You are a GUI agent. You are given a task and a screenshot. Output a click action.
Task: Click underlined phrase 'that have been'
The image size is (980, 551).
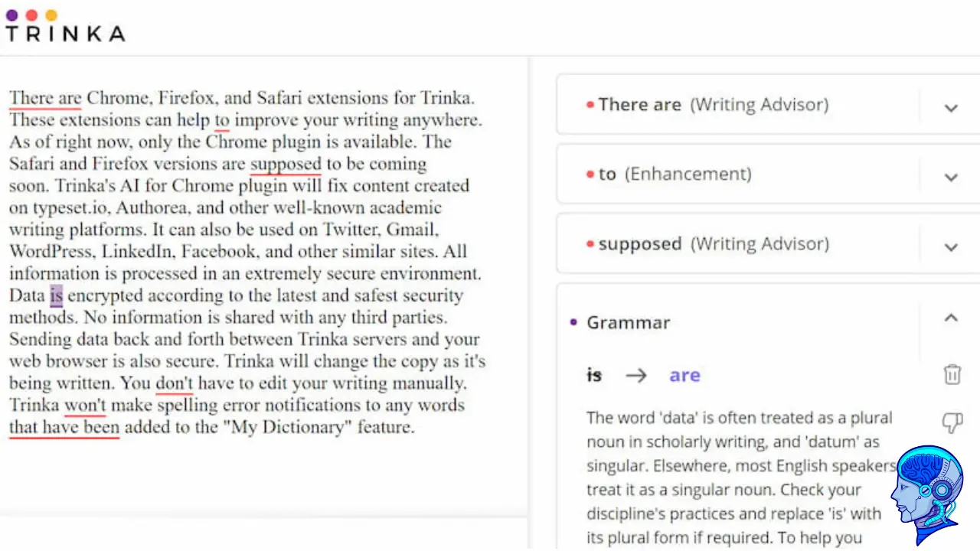(64, 427)
